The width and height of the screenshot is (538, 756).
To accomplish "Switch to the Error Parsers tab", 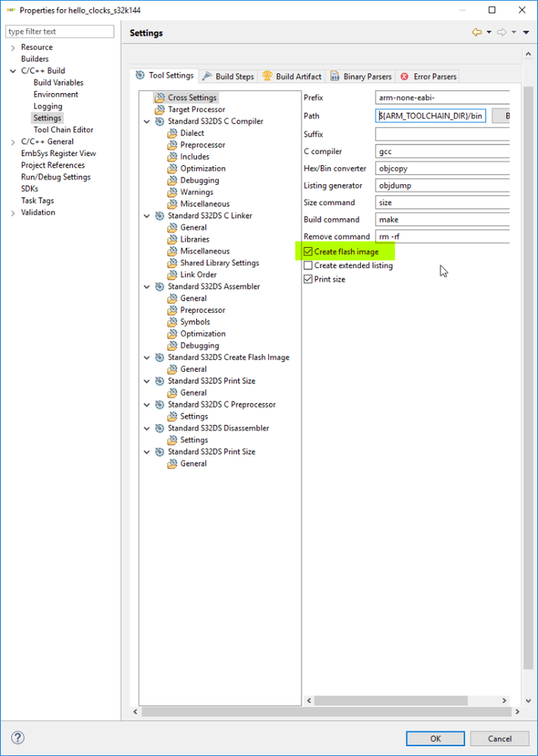I will coord(427,77).
